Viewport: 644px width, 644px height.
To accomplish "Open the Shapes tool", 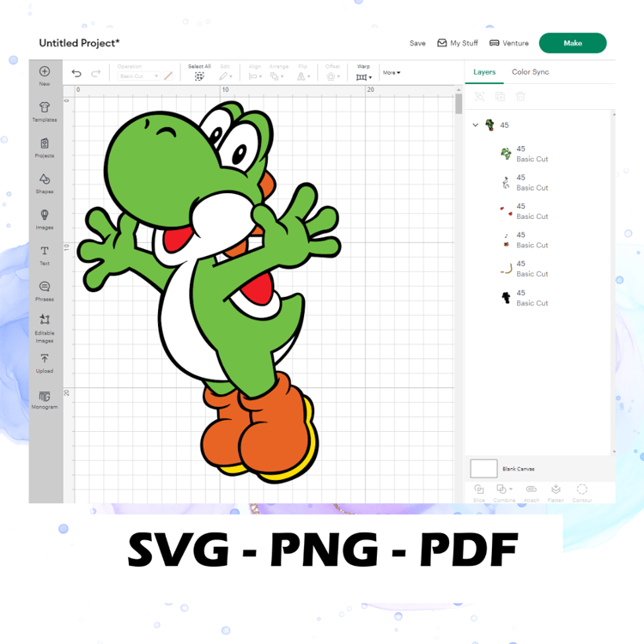I will 45,184.
